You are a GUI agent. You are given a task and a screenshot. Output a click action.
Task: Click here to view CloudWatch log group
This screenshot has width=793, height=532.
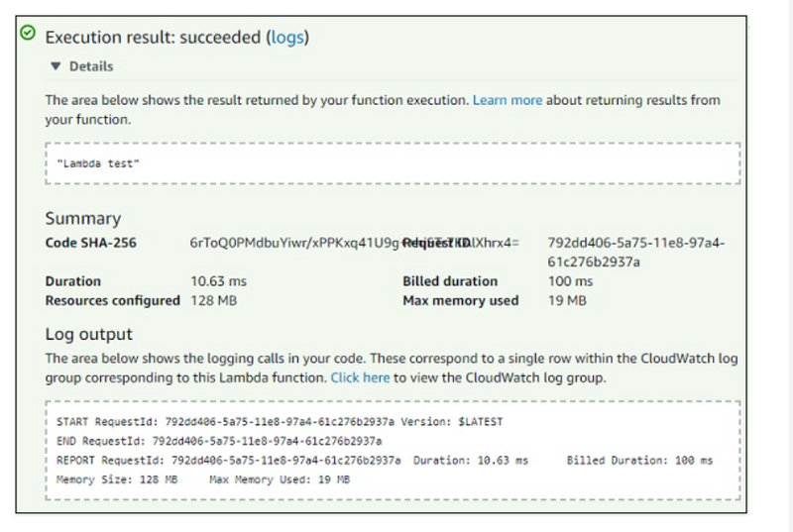pyautogui.click(x=360, y=377)
